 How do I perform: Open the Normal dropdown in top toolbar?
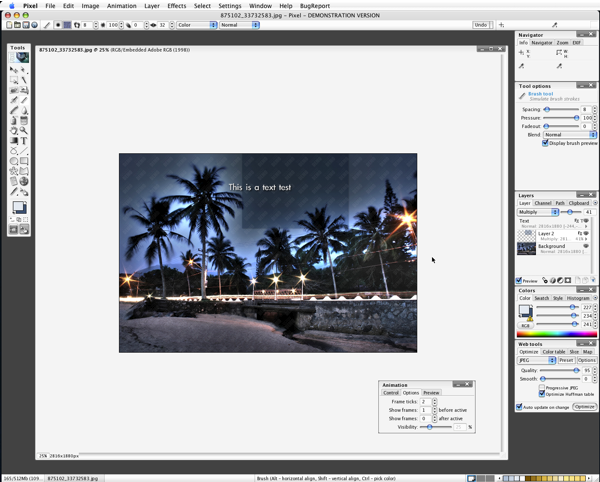click(x=239, y=25)
